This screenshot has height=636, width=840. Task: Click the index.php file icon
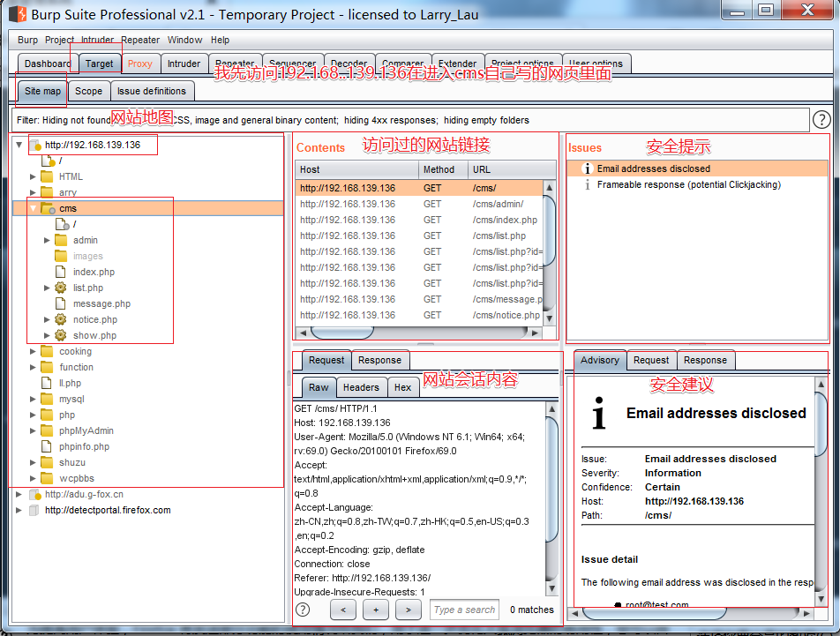coord(61,272)
